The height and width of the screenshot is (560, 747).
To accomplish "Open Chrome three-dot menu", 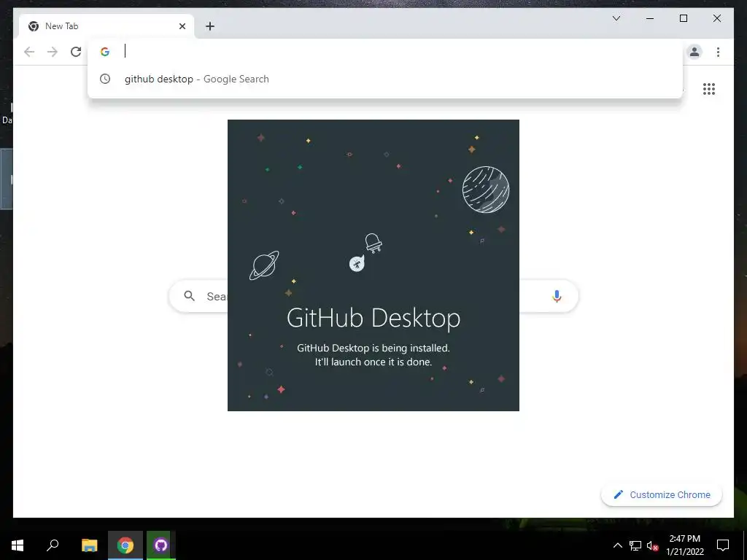I will [718, 52].
